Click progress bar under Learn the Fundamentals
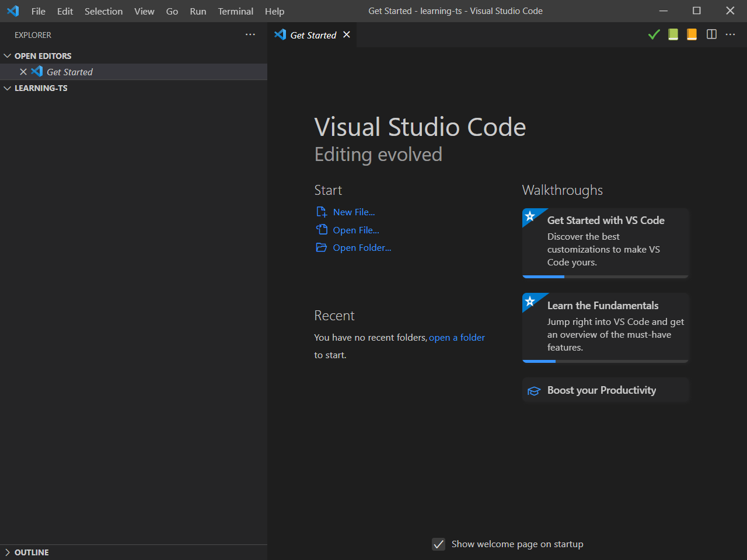Viewport: 747px width, 560px height. tap(606, 361)
